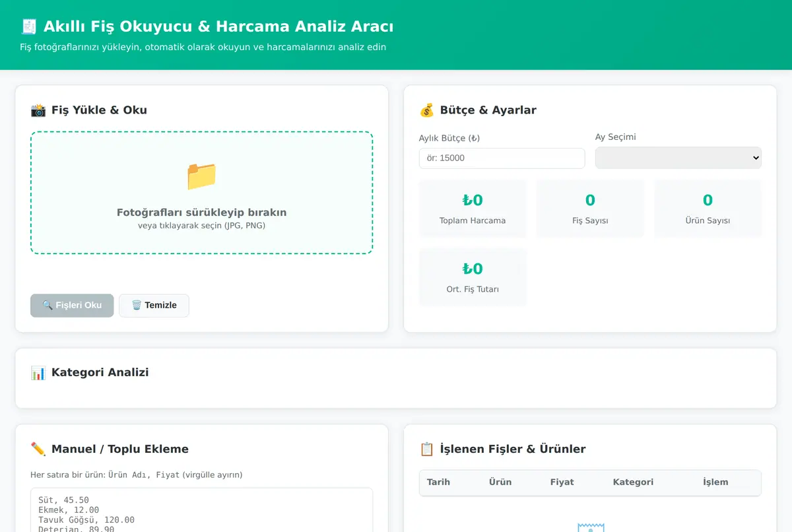
Task: Click the Fişleri Oku button
Action: pyautogui.click(x=72, y=306)
